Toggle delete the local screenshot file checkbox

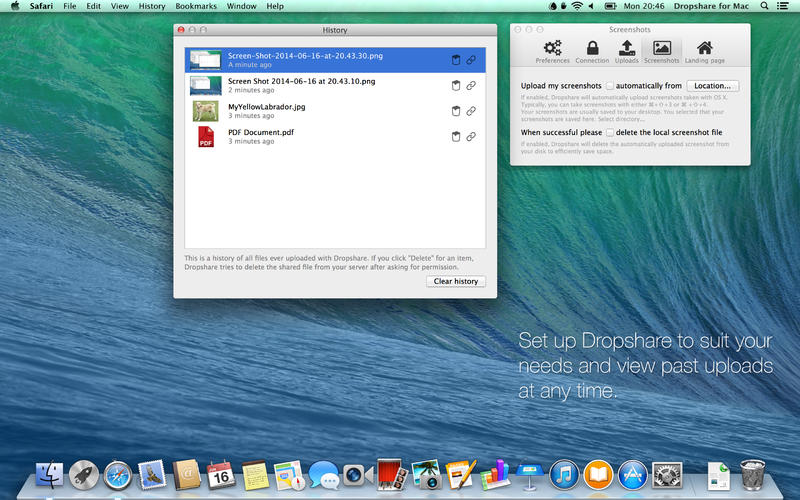click(609, 132)
